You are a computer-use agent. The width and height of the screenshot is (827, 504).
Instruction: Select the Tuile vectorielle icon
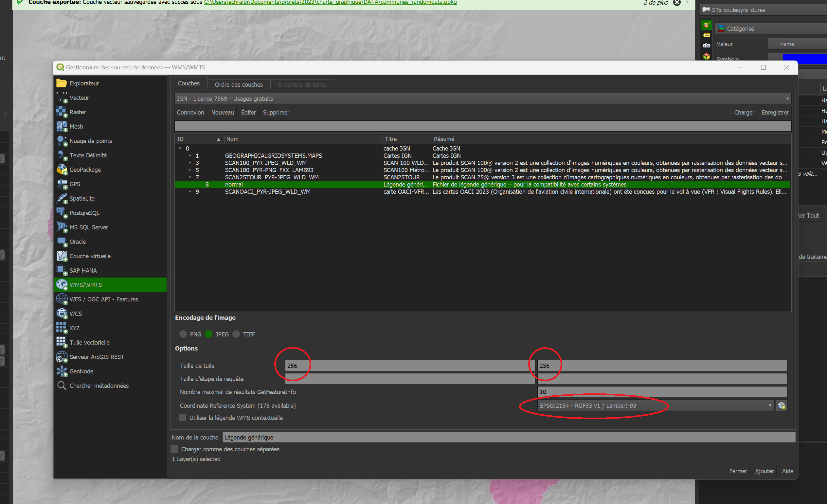pos(62,343)
